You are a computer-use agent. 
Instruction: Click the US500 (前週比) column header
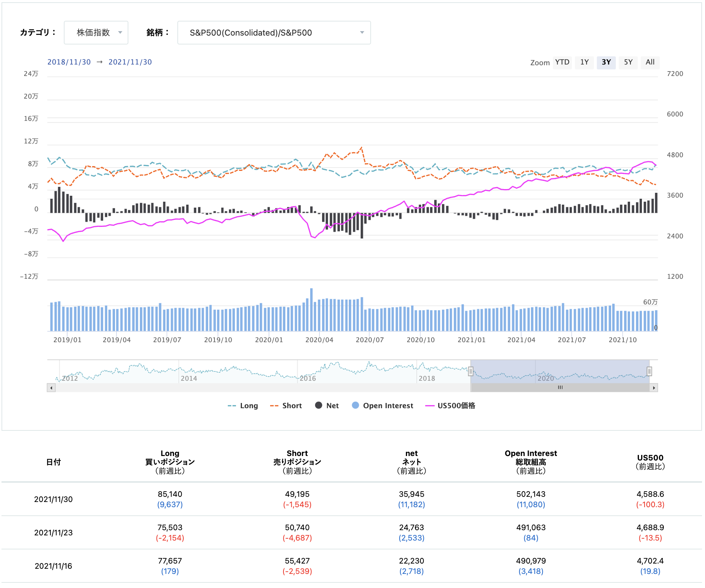(650, 462)
